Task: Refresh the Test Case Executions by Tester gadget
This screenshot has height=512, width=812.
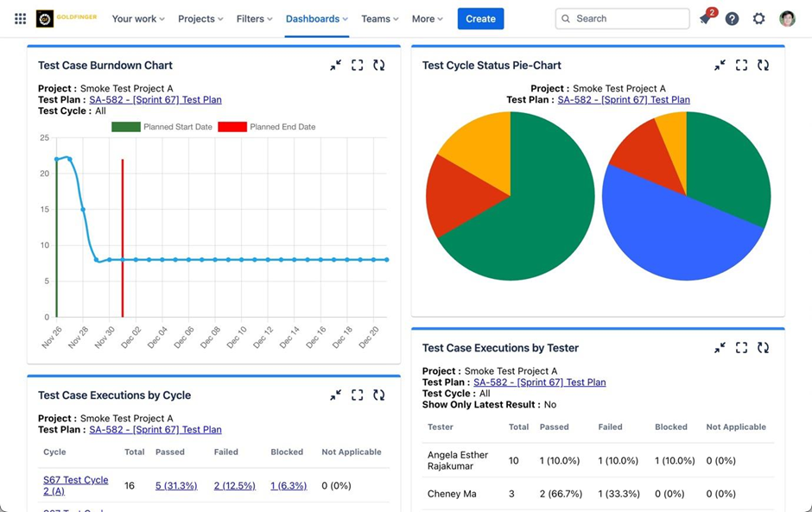Action: pyautogui.click(x=763, y=348)
